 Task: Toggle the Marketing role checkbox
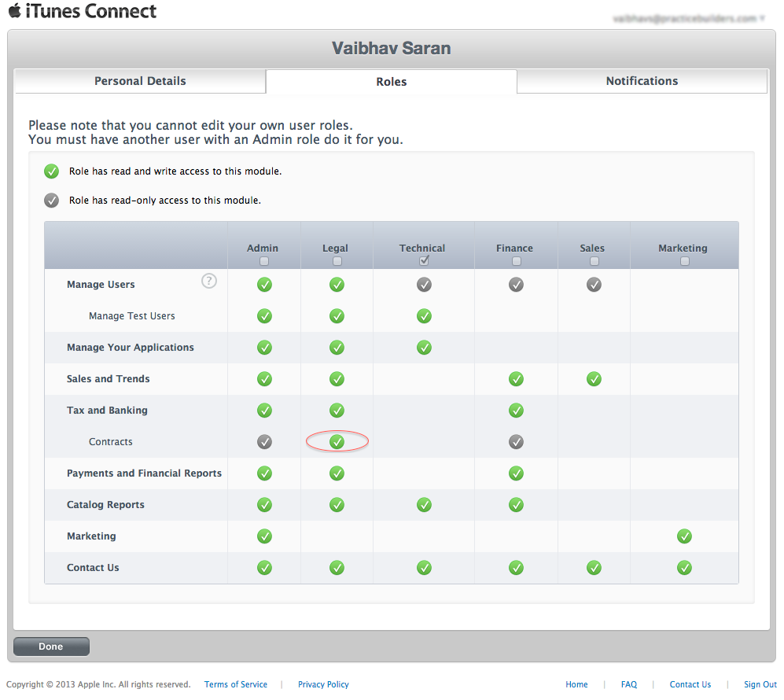click(684, 261)
